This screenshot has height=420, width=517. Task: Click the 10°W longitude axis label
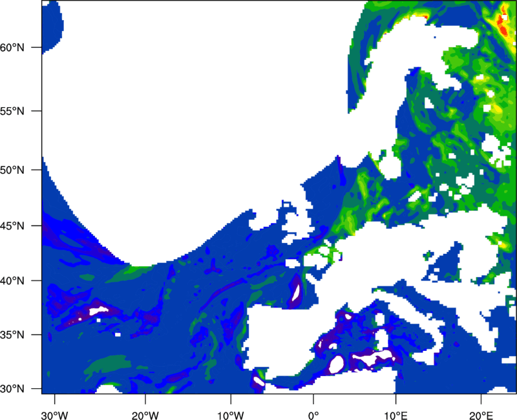(x=231, y=415)
